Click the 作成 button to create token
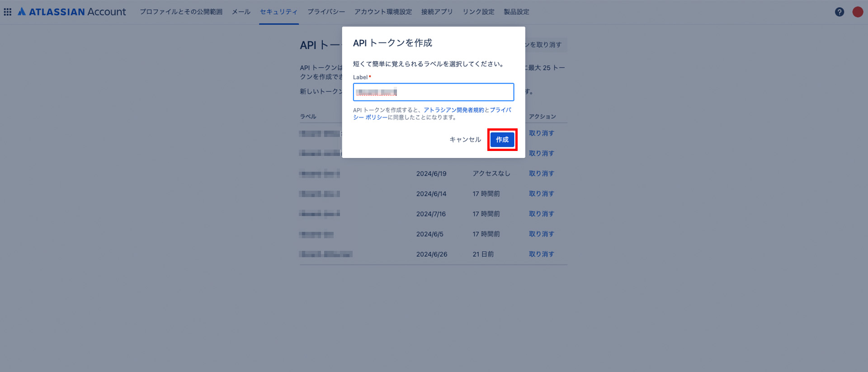 click(x=502, y=140)
